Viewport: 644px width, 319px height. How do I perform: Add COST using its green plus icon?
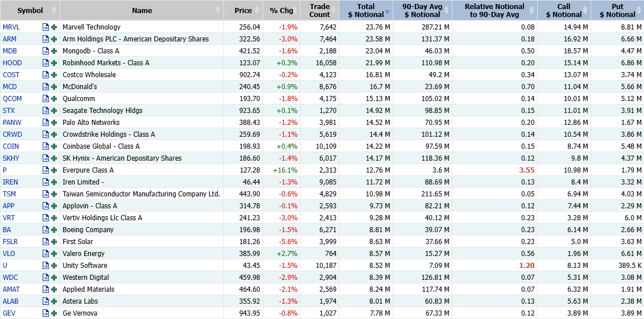point(54,74)
